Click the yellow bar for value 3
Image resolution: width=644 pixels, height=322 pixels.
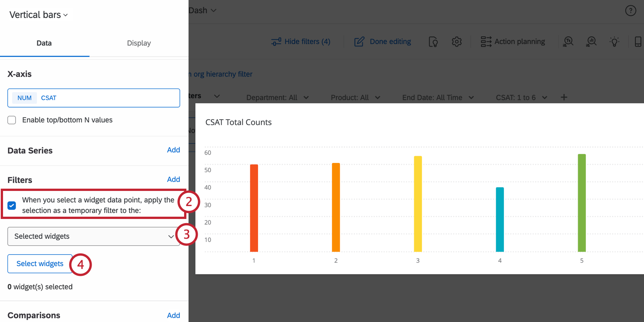(x=418, y=204)
